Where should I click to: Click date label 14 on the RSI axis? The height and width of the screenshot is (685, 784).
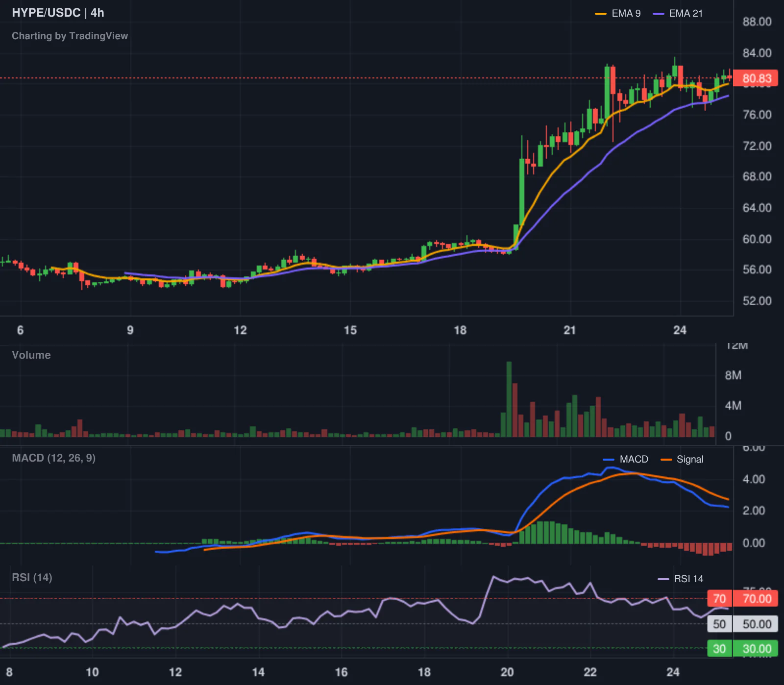(x=258, y=672)
